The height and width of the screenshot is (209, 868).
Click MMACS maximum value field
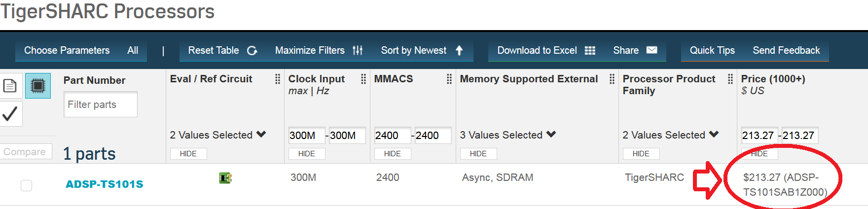[433, 135]
